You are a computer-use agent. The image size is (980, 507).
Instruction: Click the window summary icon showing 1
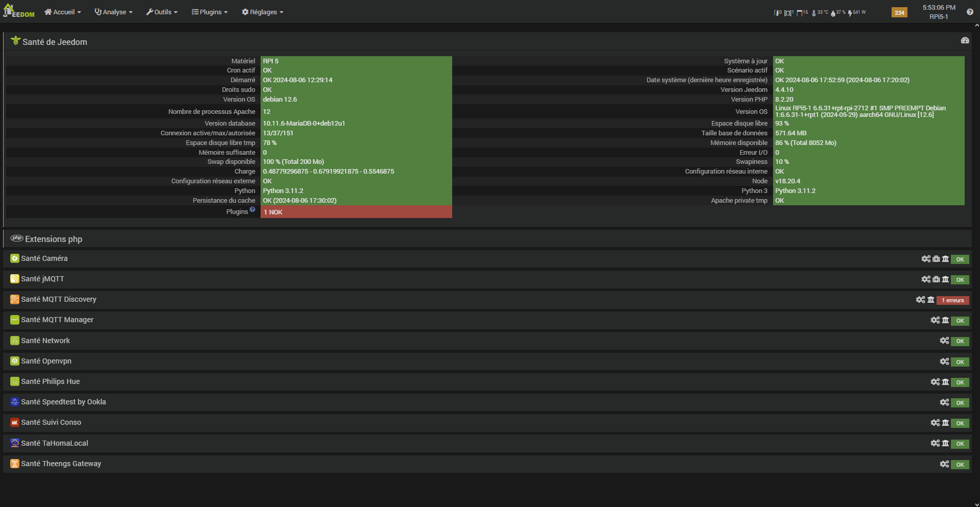(x=789, y=12)
